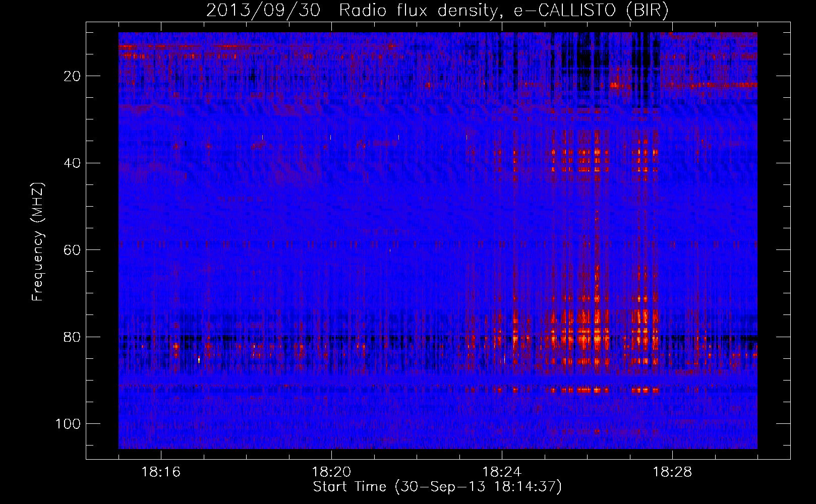Click the 80 MHz frequency tick label
The image size is (816, 504).
(73, 337)
